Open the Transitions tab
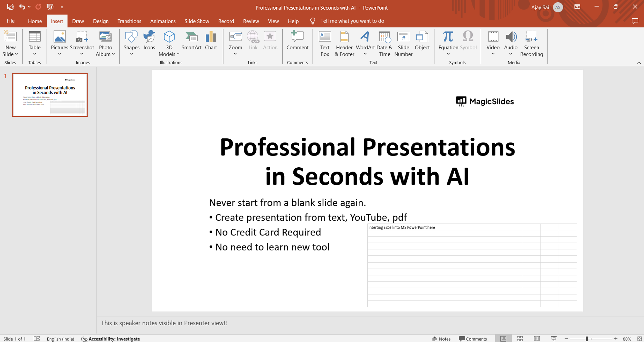This screenshot has width=644, height=342. pyautogui.click(x=129, y=21)
